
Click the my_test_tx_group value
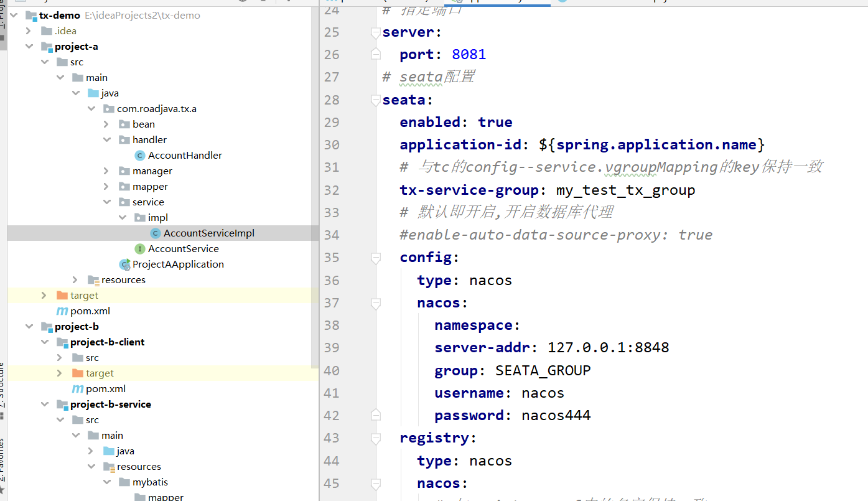tap(625, 190)
